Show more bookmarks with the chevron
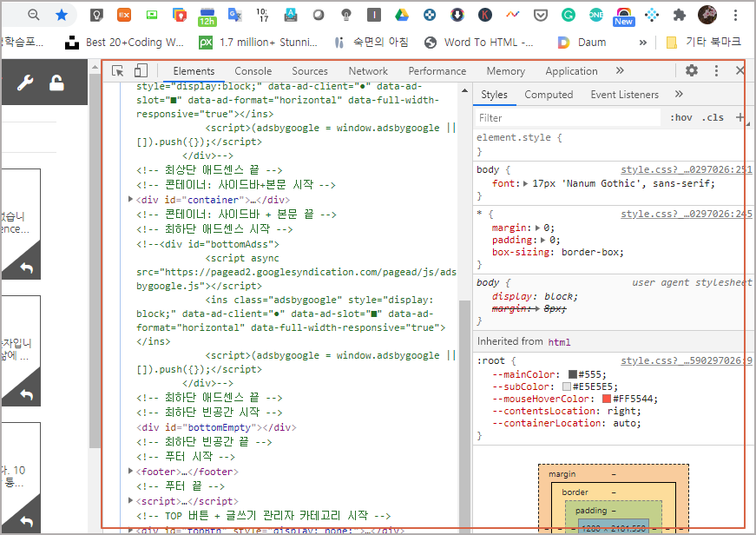 [642, 43]
